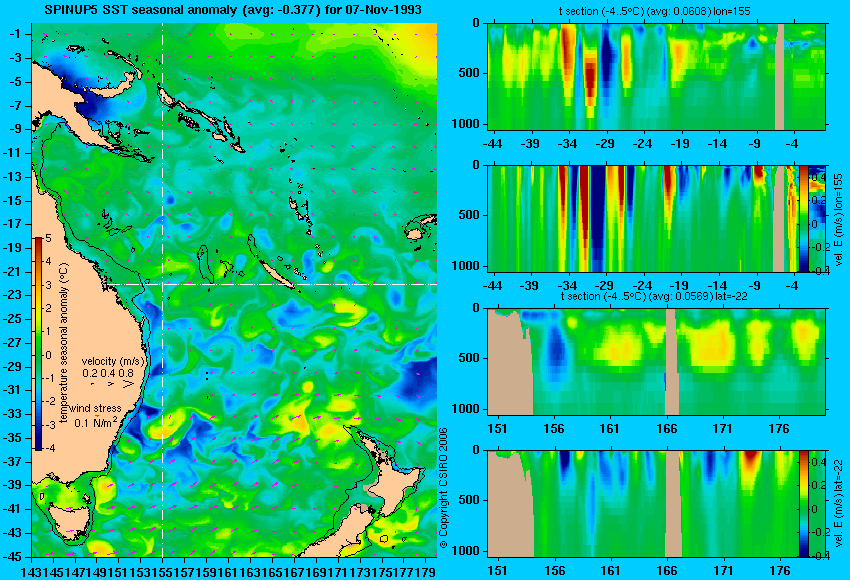Click the 't section ... lat=-22' panel title
Image resolution: width=850 pixels, height=580 pixels.
(654, 297)
